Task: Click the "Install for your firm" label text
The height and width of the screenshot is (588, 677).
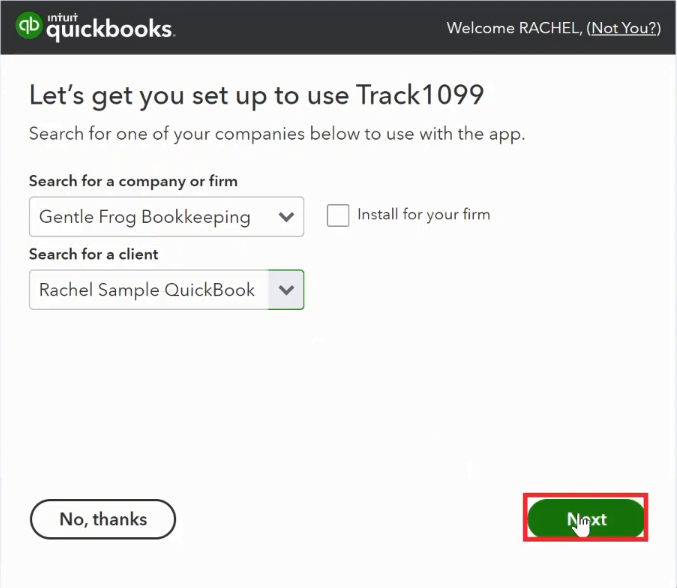Action: coord(424,214)
